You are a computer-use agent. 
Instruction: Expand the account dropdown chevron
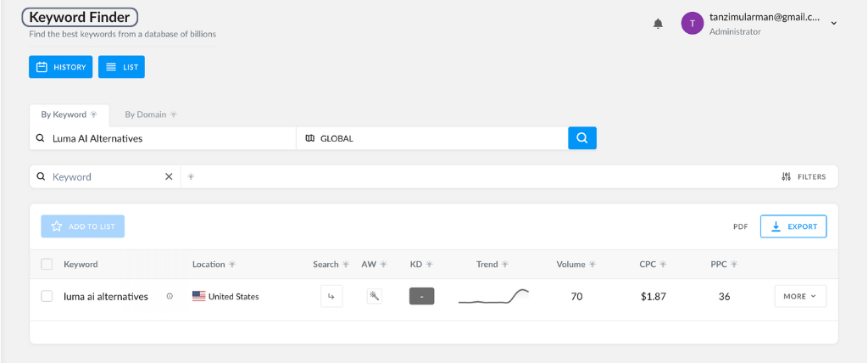tap(834, 23)
